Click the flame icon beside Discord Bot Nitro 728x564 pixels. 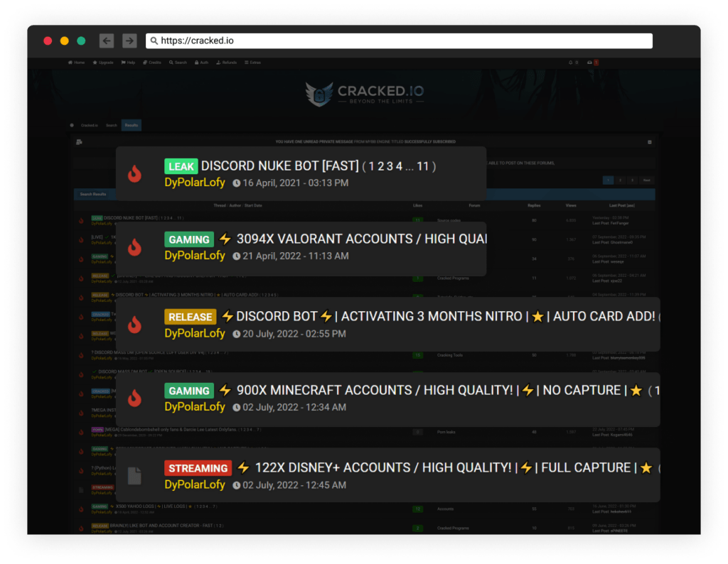(x=134, y=324)
